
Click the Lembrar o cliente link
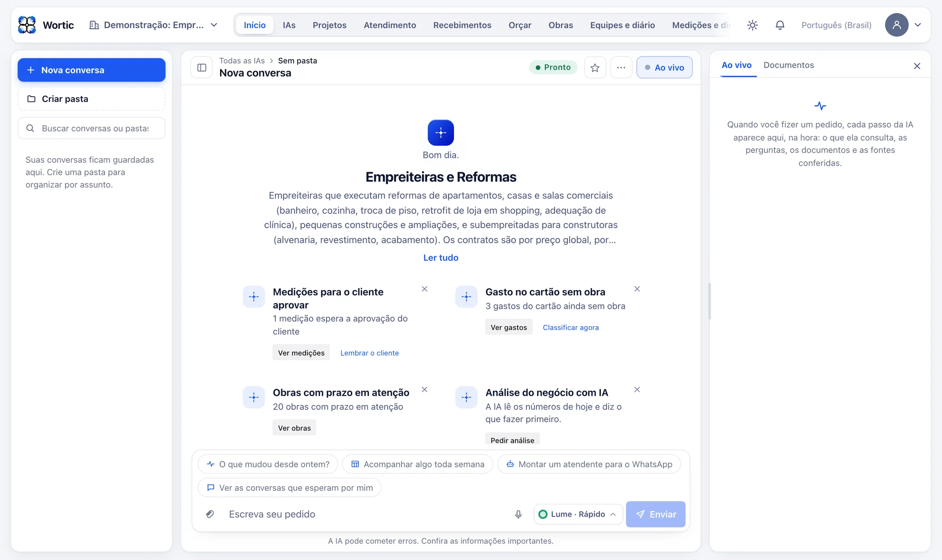click(x=369, y=353)
